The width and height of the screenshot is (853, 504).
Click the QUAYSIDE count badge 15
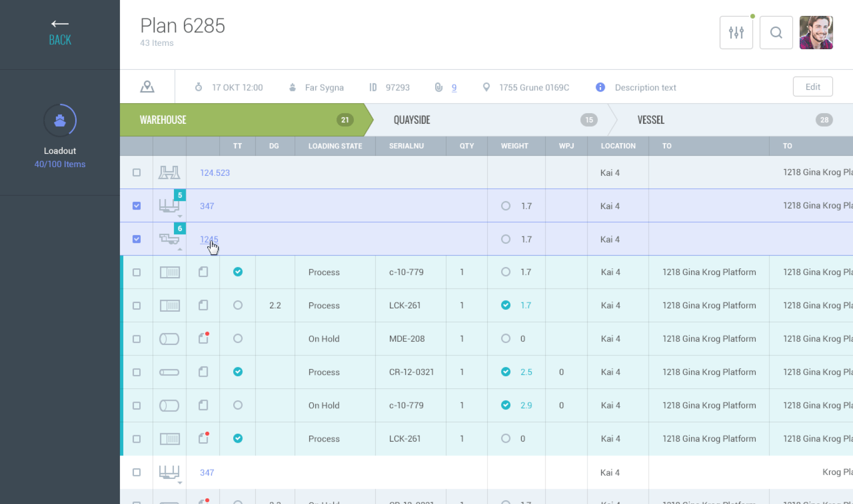(x=589, y=120)
